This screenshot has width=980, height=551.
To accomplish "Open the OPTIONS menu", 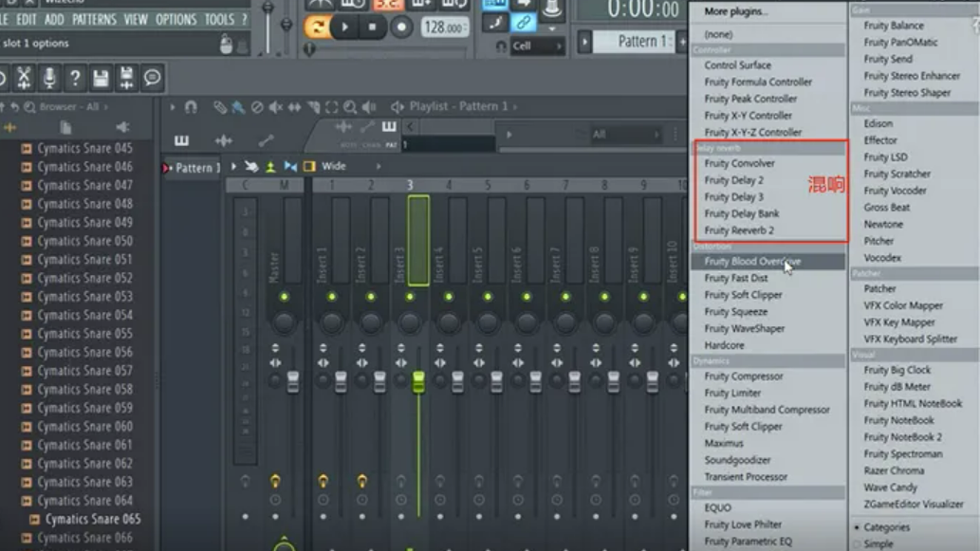I will pos(176,19).
